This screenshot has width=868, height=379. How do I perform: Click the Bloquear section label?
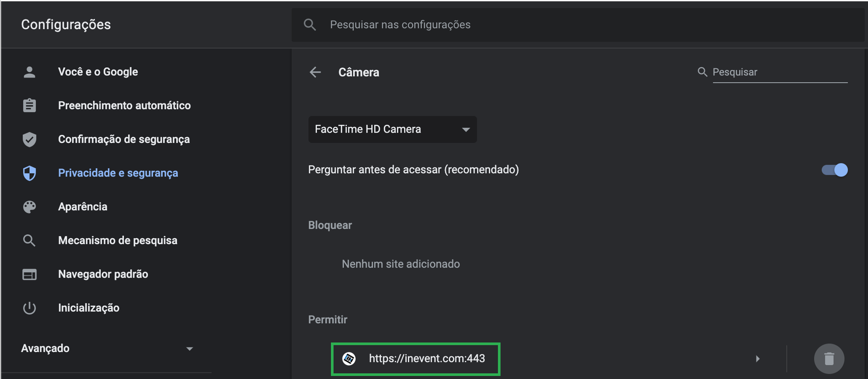coord(330,225)
